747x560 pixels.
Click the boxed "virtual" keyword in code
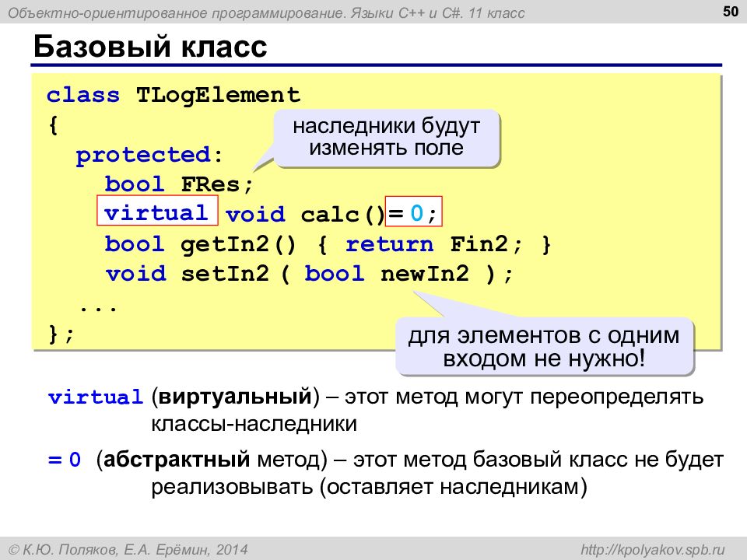[x=157, y=211]
